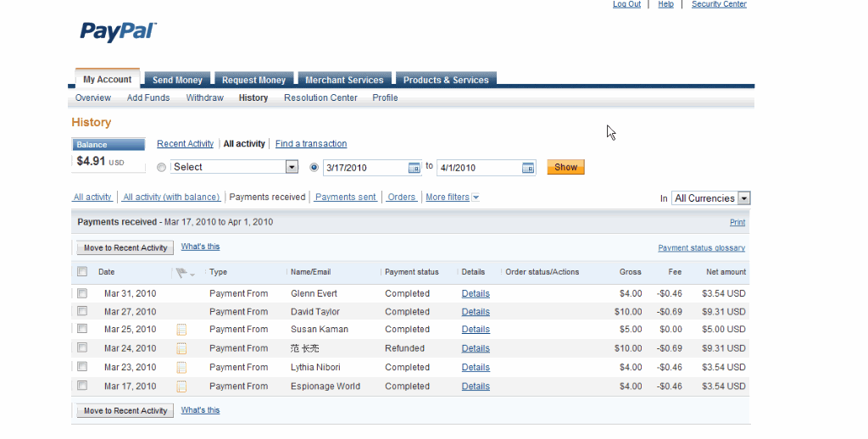Open the Help link
Viewport: 868px width, 439px height.
pyautogui.click(x=666, y=4)
